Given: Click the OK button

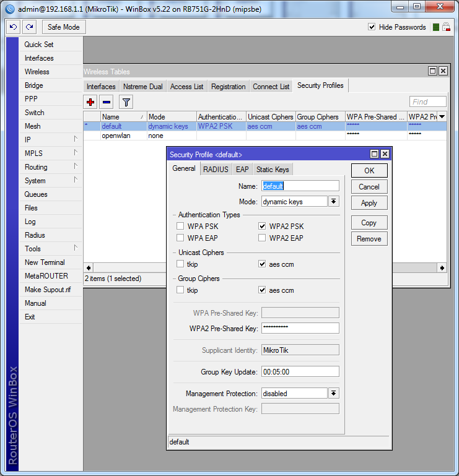Looking at the screenshot, I should coord(369,171).
